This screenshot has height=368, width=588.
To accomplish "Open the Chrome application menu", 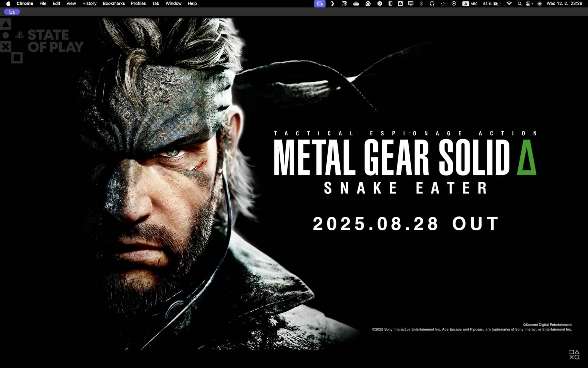I will coord(25,3).
